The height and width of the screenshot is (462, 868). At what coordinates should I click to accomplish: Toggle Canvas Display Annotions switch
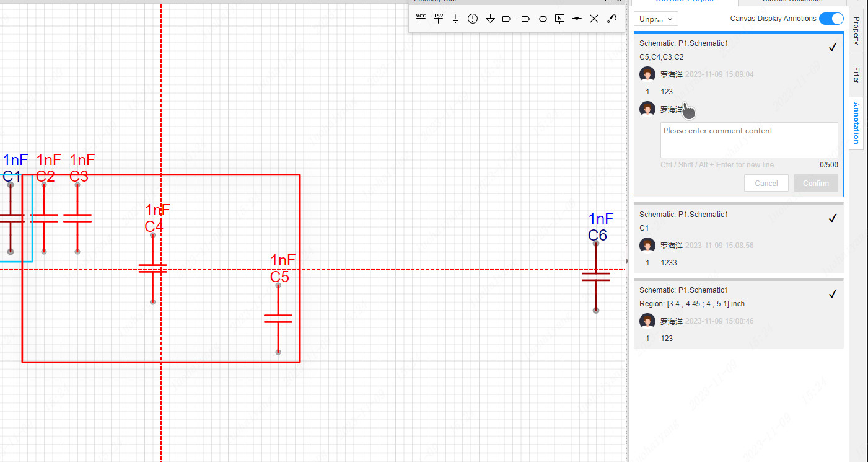[x=831, y=19]
